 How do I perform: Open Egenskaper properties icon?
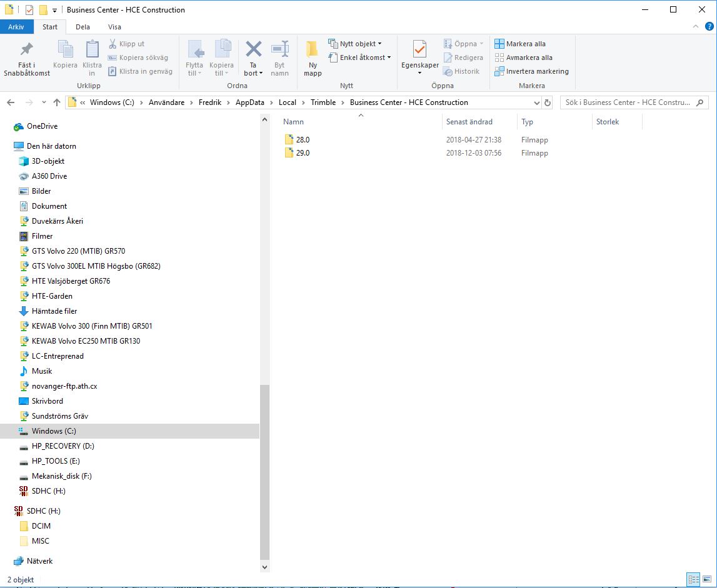pos(420,49)
